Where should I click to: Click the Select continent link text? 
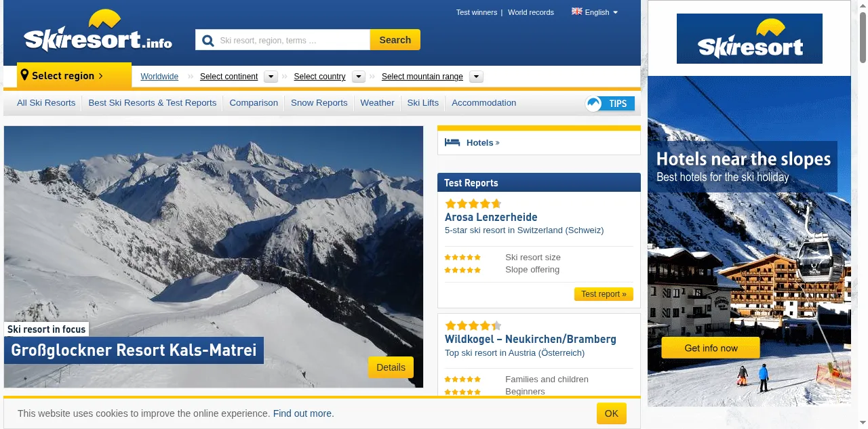point(229,77)
